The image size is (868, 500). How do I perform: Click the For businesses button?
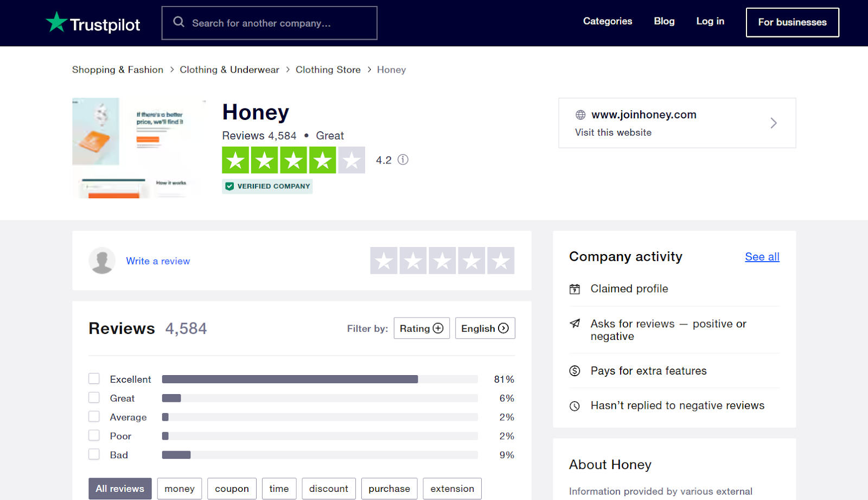click(x=793, y=22)
